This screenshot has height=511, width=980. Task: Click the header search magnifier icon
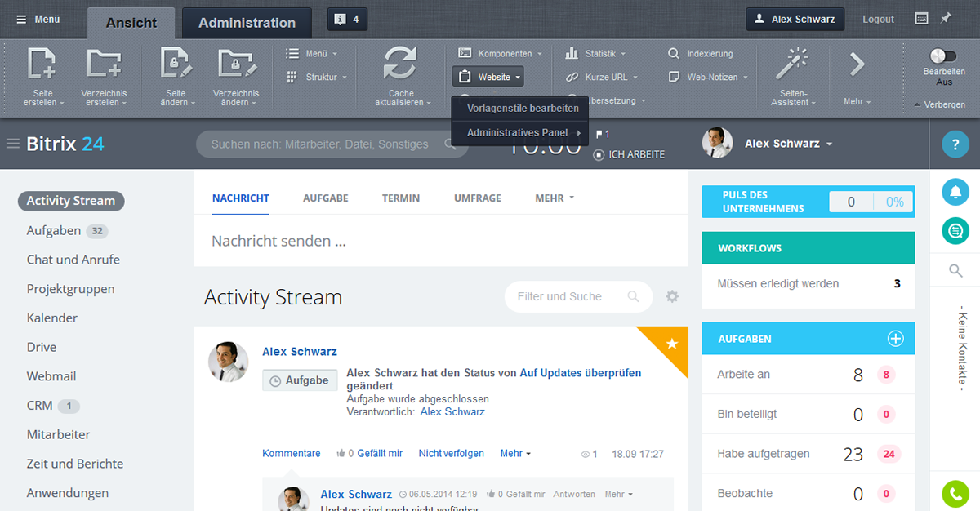tap(449, 144)
